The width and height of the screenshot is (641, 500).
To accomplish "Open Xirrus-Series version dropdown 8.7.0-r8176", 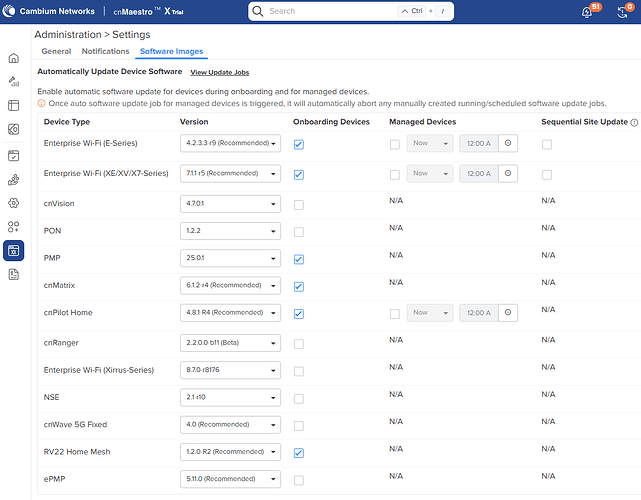I will tap(230, 370).
